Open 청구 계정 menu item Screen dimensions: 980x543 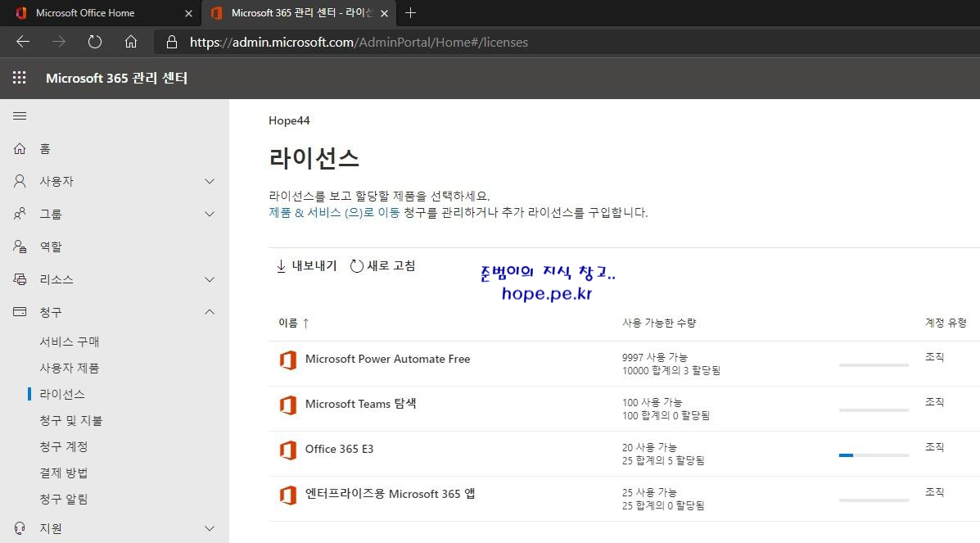coord(64,446)
